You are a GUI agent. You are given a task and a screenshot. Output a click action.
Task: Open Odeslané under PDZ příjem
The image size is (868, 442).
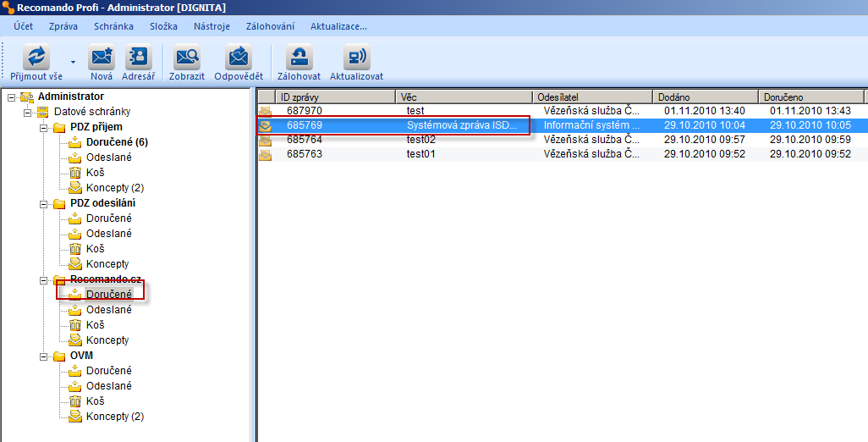click(109, 157)
